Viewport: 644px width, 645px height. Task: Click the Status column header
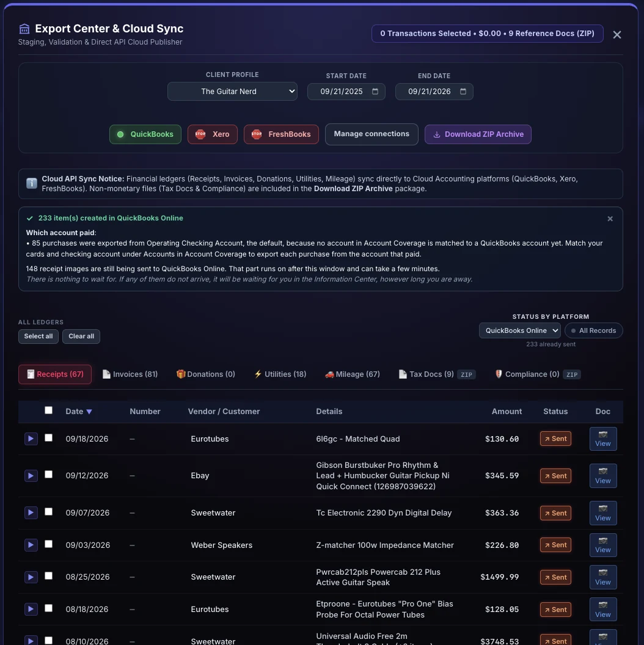click(x=555, y=411)
